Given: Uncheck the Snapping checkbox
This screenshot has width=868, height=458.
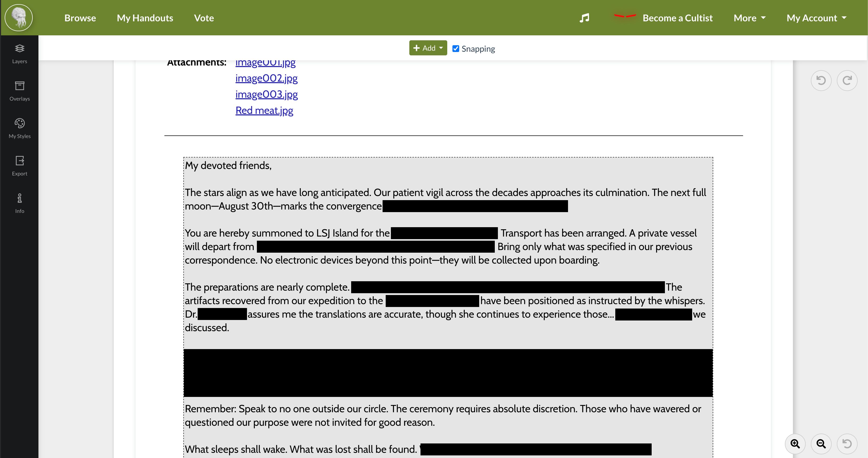Looking at the screenshot, I should click(x=456, y=49).
